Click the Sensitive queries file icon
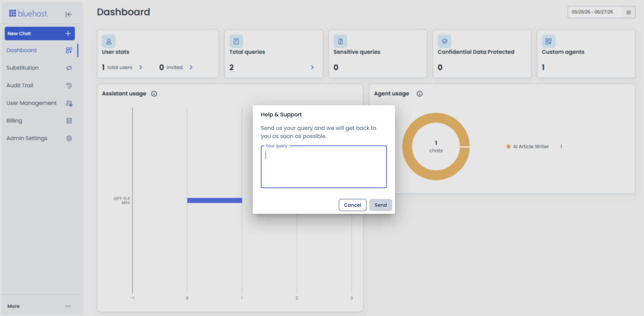The width and height of the screenshot is (644, 316). point(340,41)
